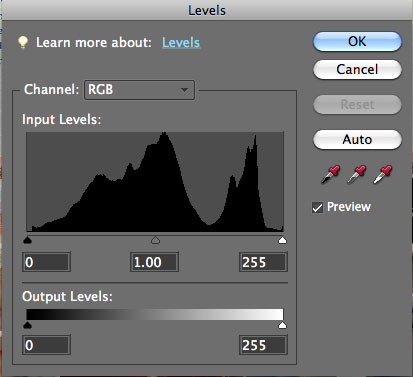Viewport: 413px width, 377px height.
Task: Click the 'Input Levels:' label
Action: coord(62,119)
